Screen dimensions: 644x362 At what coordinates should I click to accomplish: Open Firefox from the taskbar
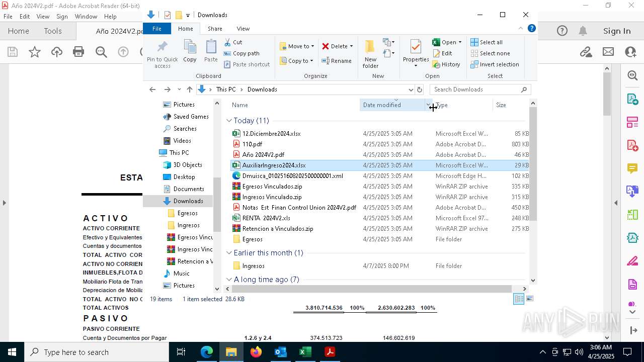[x=256, y=352]
